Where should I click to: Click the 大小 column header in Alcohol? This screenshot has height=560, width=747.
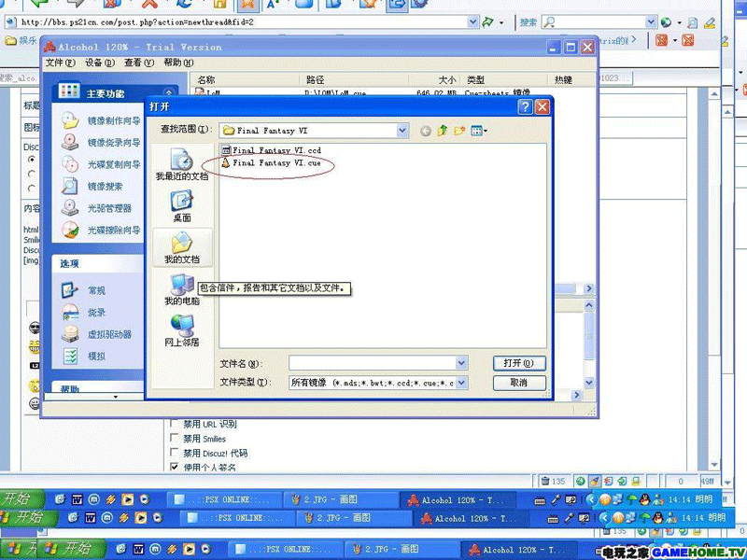[435, 79]
